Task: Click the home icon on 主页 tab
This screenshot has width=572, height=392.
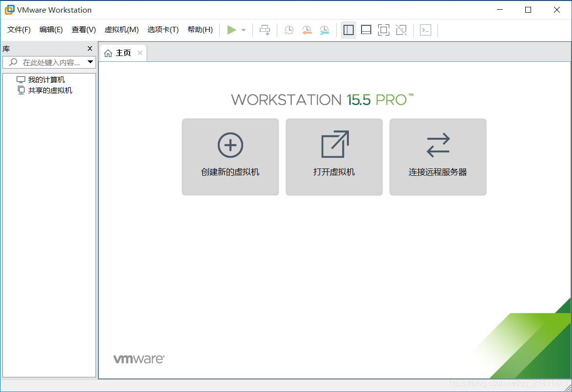Action: (x=108, y=54)
